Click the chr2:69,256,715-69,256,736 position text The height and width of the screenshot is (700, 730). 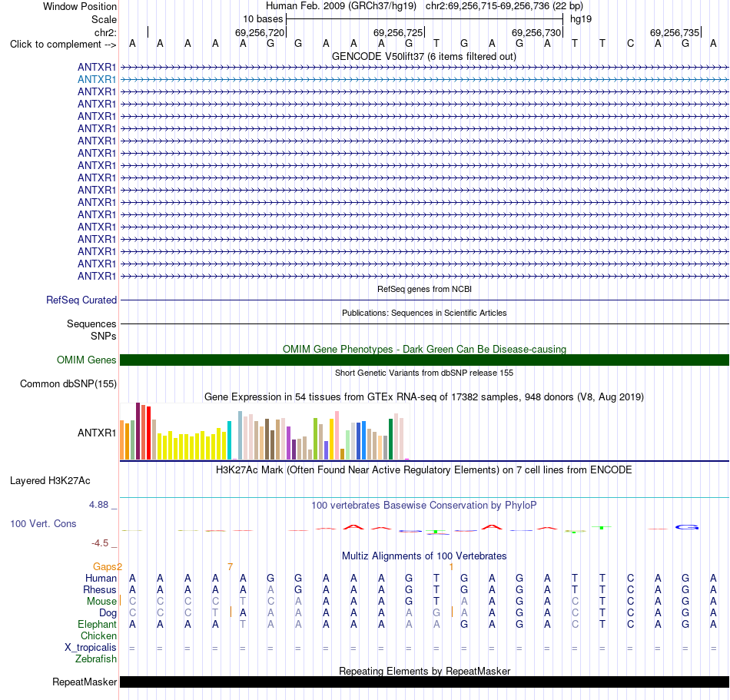pos(504,6)
